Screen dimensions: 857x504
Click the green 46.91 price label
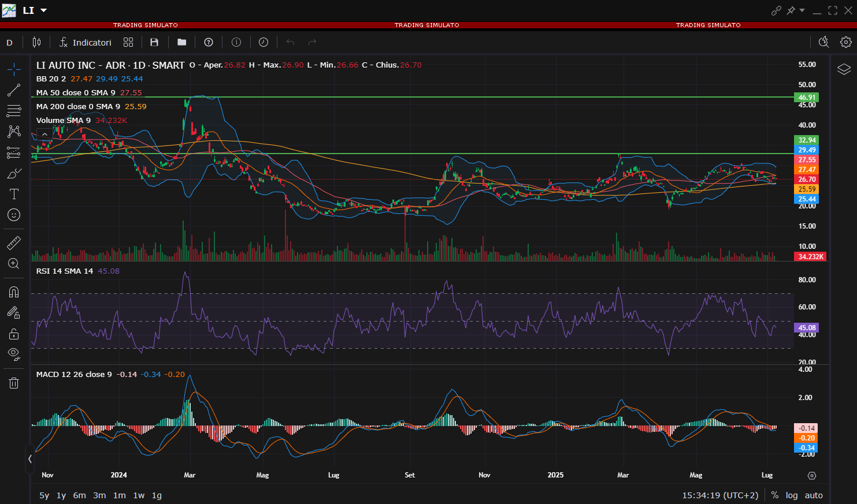pyautogui.click(x=807, y=98)
